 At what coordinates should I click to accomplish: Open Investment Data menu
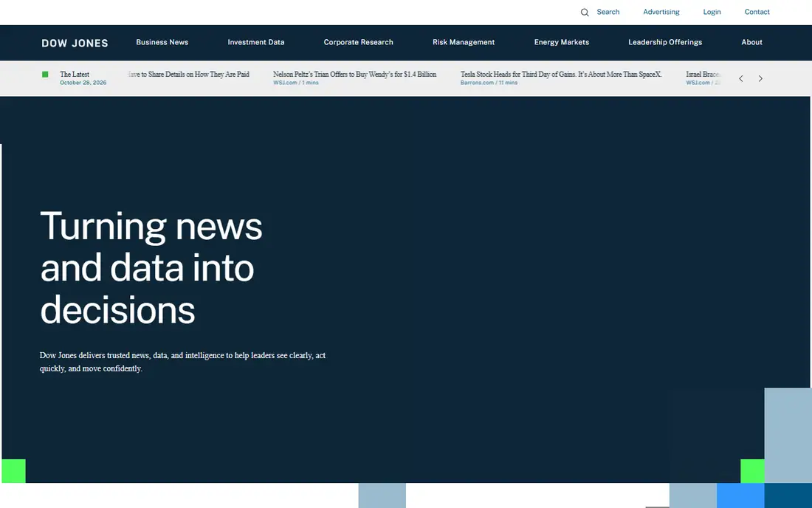pos(256,43)
